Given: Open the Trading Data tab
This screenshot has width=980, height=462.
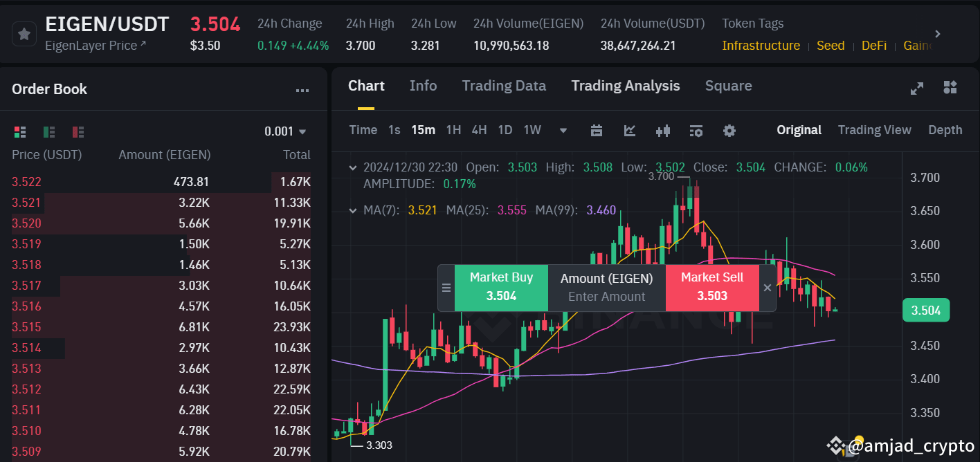Looking at the screenshot, I should (x=504, y=86).
